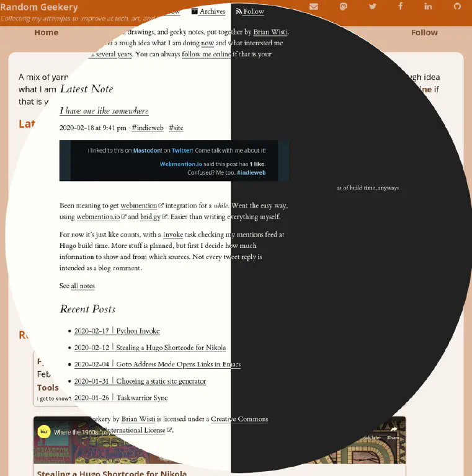Click the Archives box icon
472x476 pixels.
pos(194,12)
